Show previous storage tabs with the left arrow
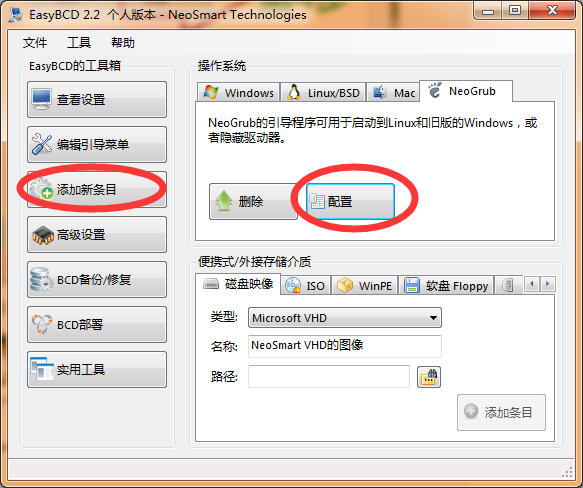 [532, 284]
